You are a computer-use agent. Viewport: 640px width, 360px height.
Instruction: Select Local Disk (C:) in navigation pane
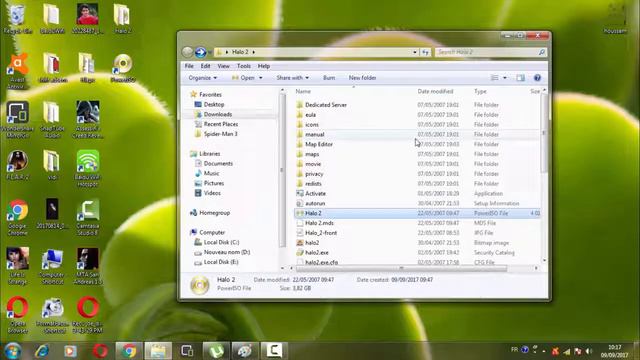pyautogui.click(x=221, y=242)
